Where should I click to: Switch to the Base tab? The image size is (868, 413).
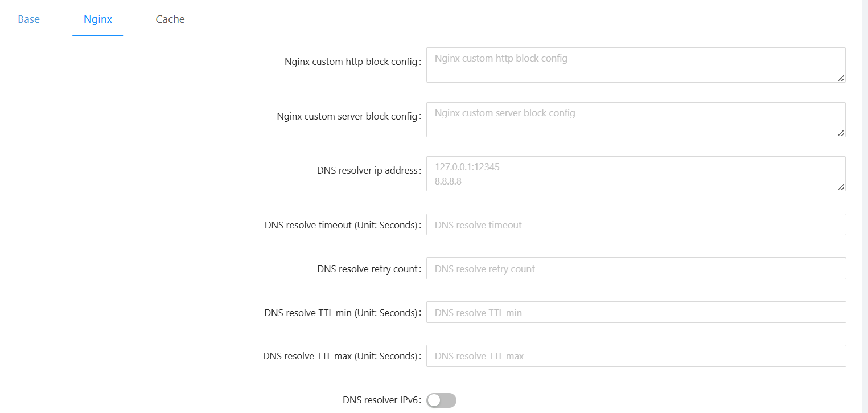click(28, 19)
